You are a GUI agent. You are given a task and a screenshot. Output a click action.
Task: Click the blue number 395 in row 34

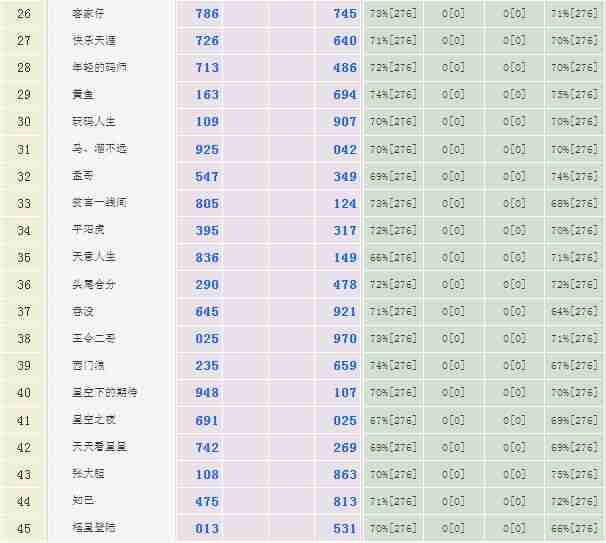pos(207,231)
